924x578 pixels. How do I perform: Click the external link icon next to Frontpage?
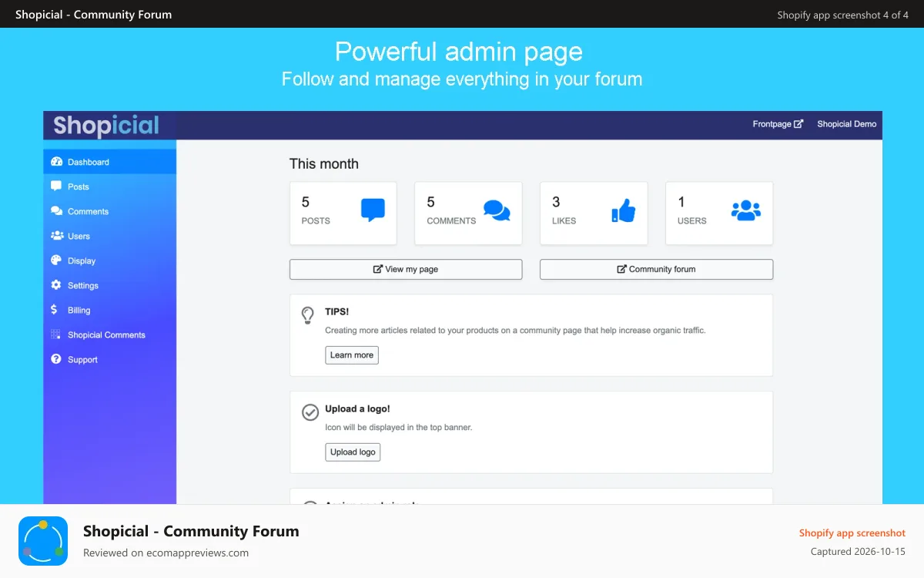click(798, 123)
